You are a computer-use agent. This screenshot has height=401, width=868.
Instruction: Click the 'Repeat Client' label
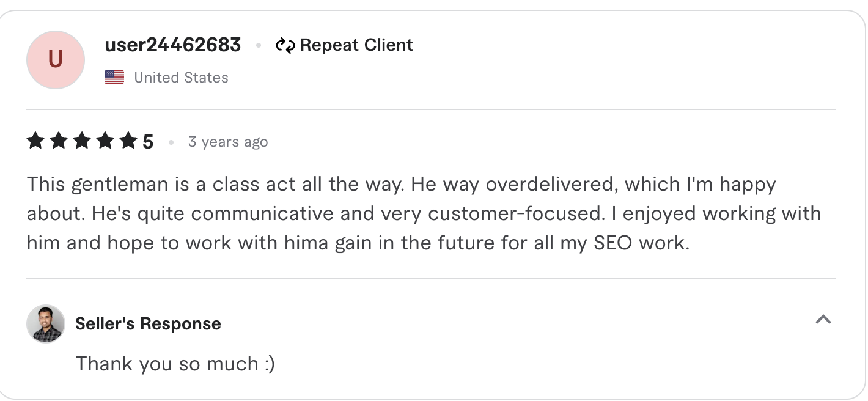pos(358,45)
